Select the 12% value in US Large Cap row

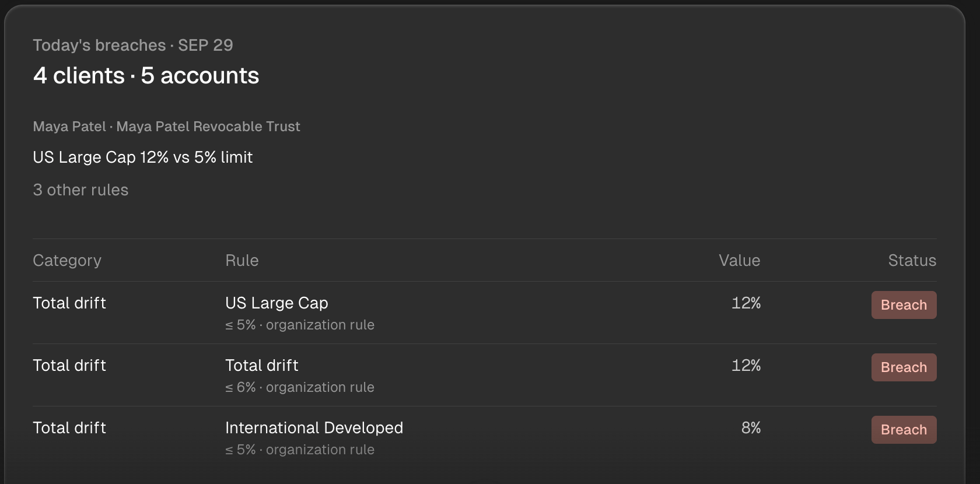tap(746, 303)
